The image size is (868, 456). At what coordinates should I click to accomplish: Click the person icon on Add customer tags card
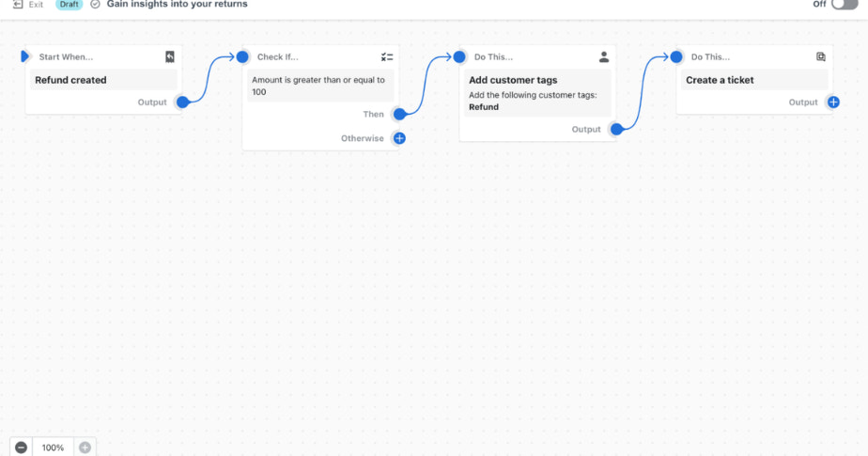pyautogui.click(x=604, y=57)
